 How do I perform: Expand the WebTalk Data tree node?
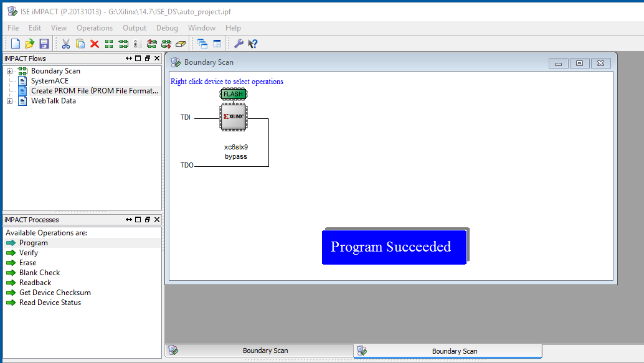point(10,101)
